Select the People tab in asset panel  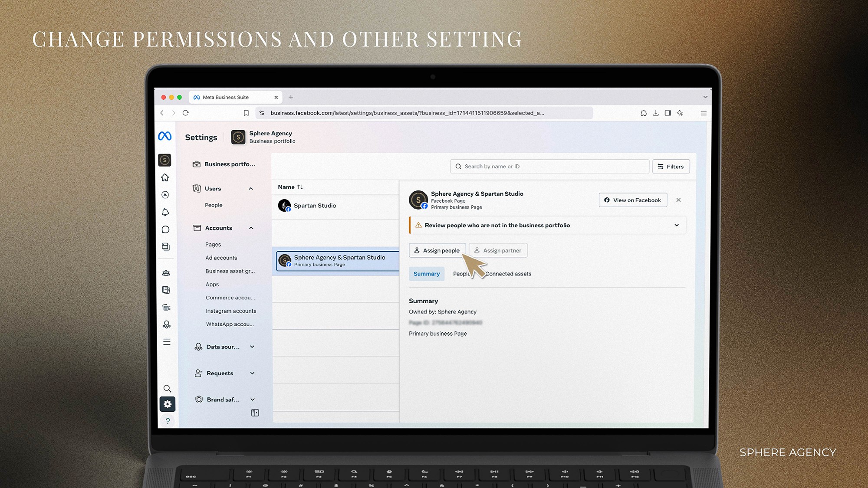462,273
